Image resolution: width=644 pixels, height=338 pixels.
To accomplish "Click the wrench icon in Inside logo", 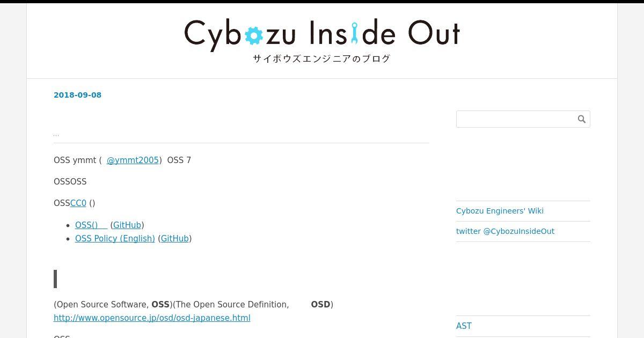I will 354,33.
